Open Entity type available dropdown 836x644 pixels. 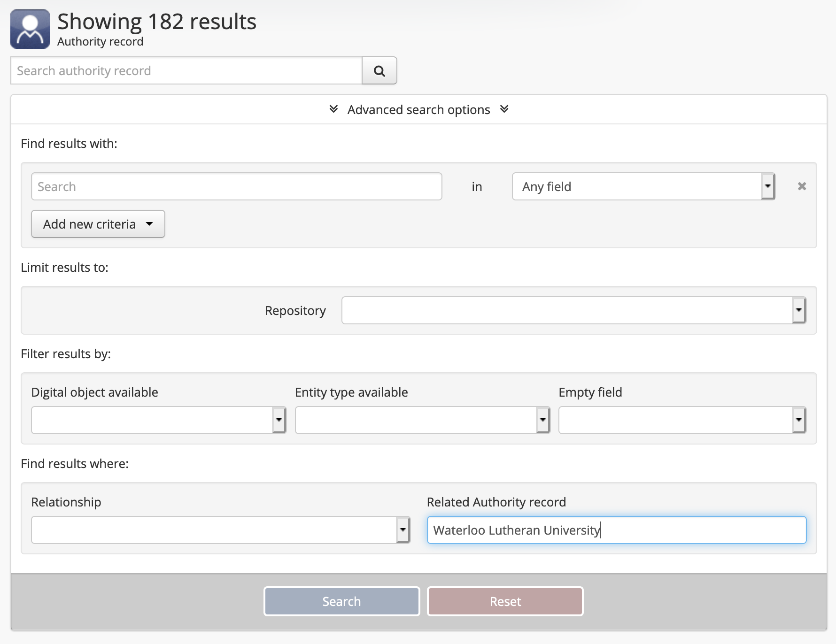point(422,420)
